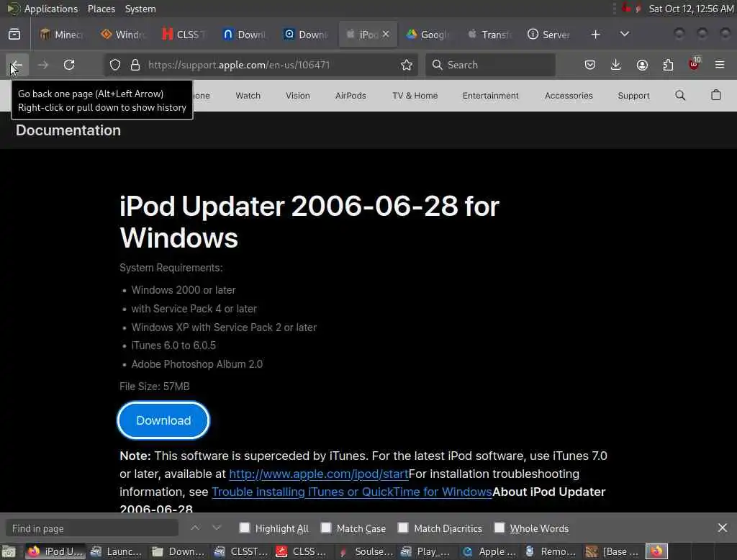Image resolution: width=737 pixels, height=560 pixels.
Task: Open the Places menu
Action: point(101,9)
